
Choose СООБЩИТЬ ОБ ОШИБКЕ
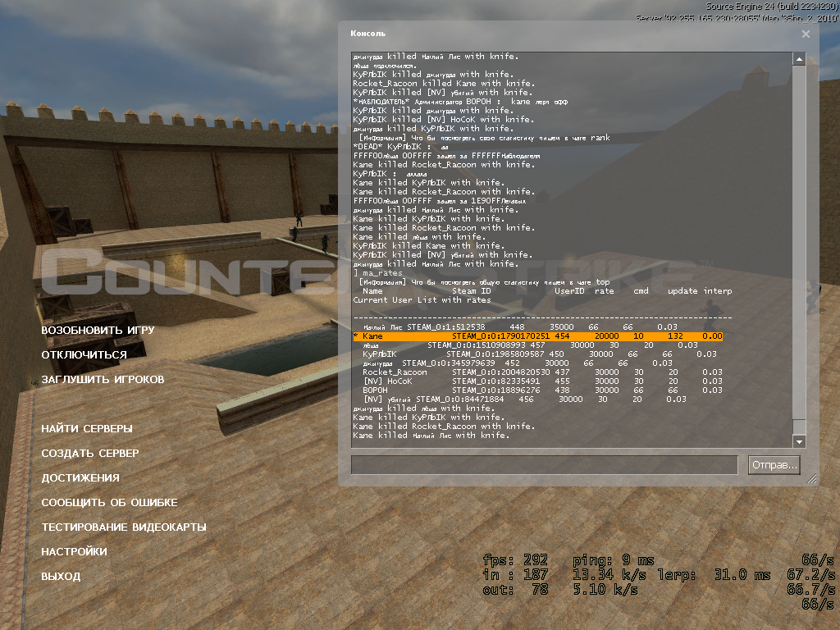(109, 503)
